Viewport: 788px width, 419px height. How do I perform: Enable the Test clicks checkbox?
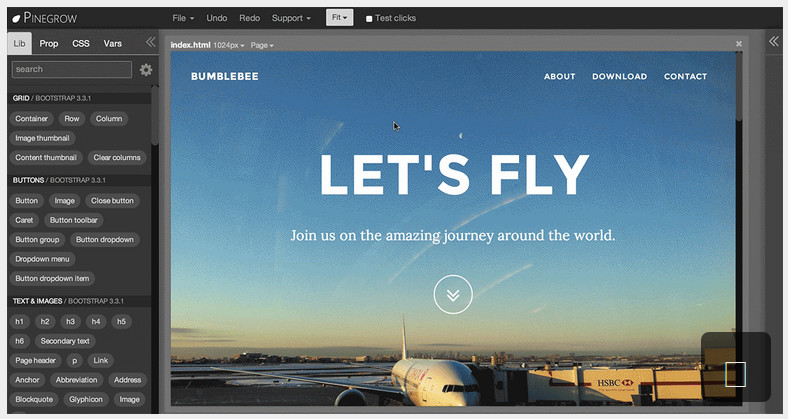pyautogui.click(x=369, y=19)
